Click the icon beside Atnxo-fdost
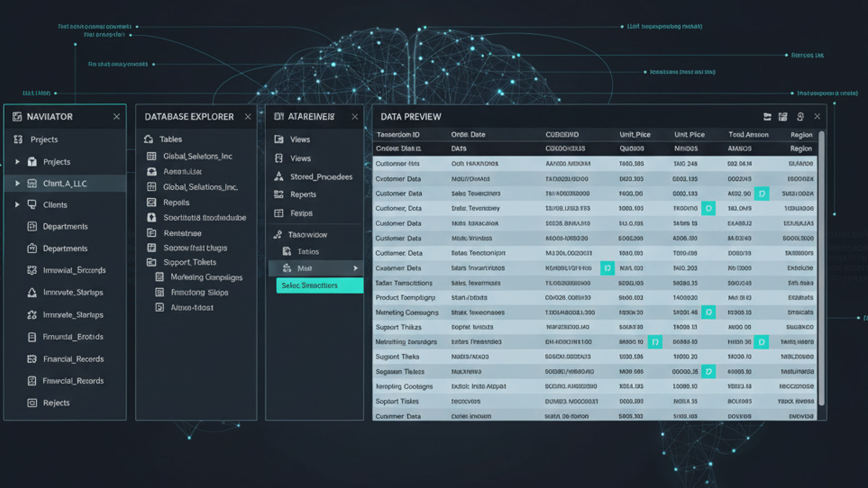868x488 pixels. 159,307
